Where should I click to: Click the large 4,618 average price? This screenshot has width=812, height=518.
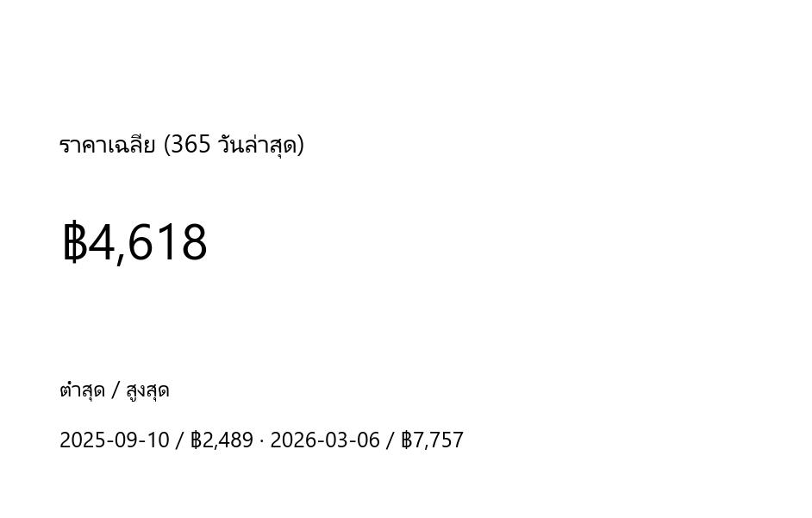148,242
